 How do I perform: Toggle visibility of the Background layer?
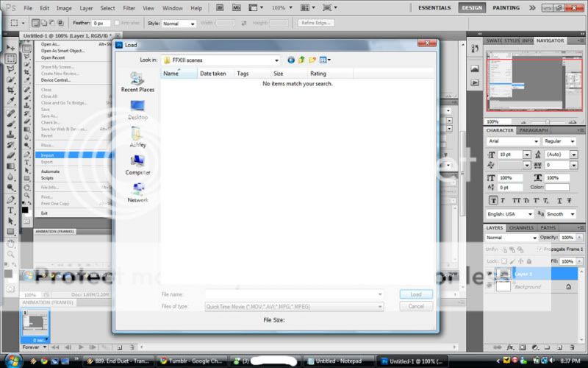click(x=490, y=286)
